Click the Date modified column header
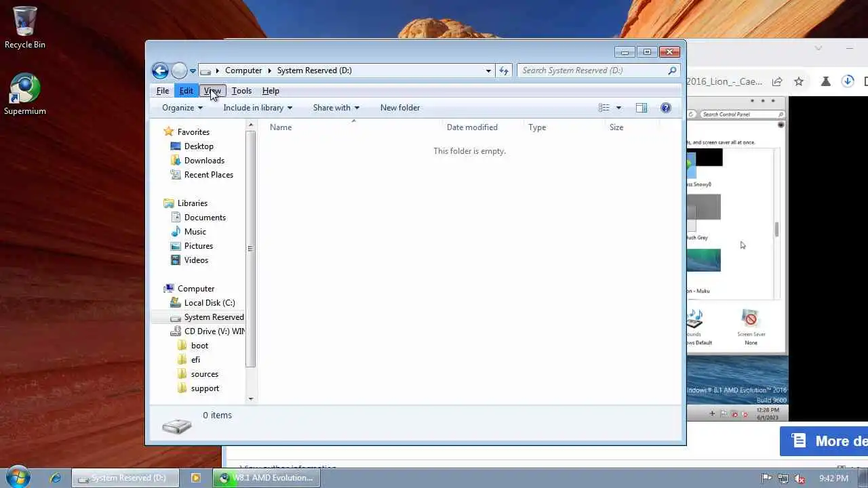This screenshot has height=488, width=868. coord(482,127)
